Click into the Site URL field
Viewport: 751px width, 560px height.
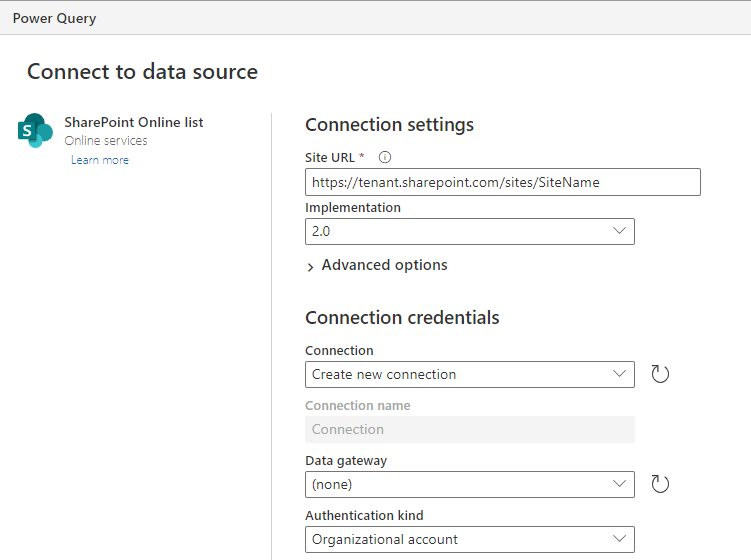(x=503, y=182)
